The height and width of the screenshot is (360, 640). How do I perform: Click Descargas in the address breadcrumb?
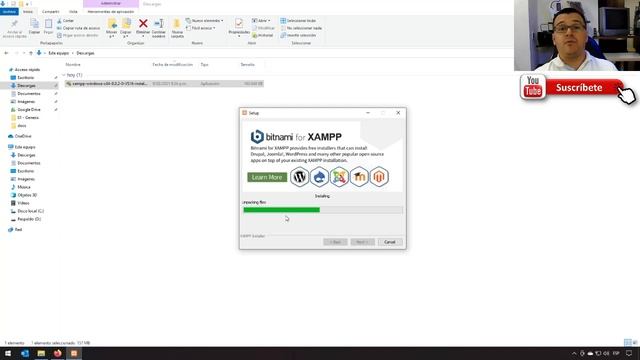point(85,53)
